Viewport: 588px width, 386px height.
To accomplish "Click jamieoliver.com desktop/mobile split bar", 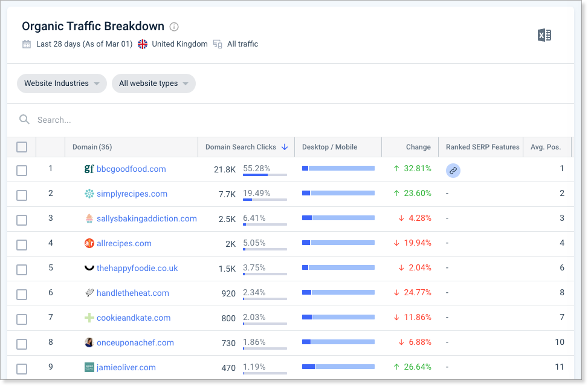I will click(x=338, y=367).
